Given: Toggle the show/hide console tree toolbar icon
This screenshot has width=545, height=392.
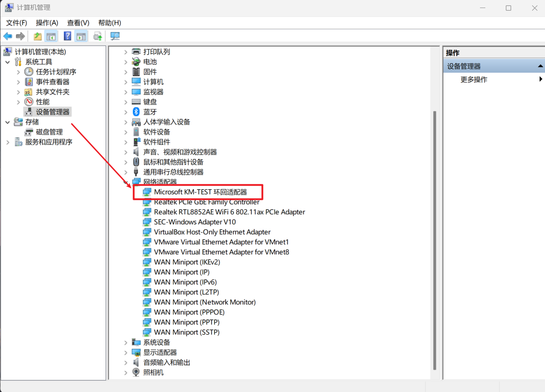Looking at the screenshot, I should point(51,36).
